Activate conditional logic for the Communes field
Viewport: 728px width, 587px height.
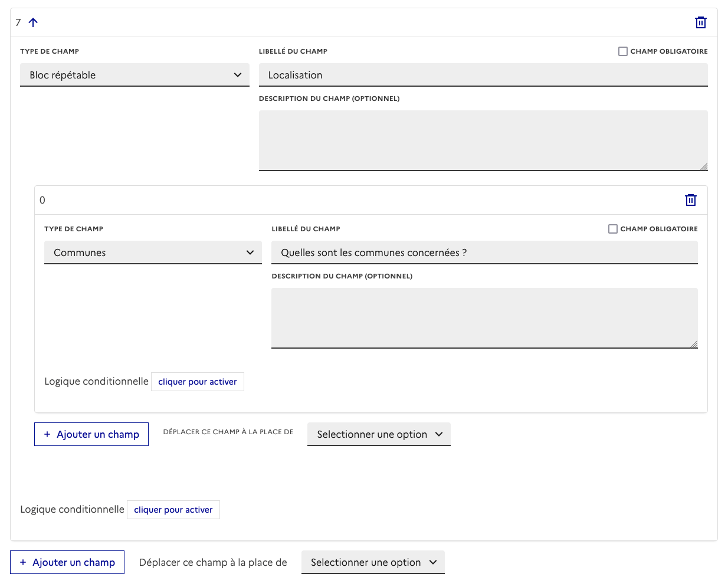point(197,382)
